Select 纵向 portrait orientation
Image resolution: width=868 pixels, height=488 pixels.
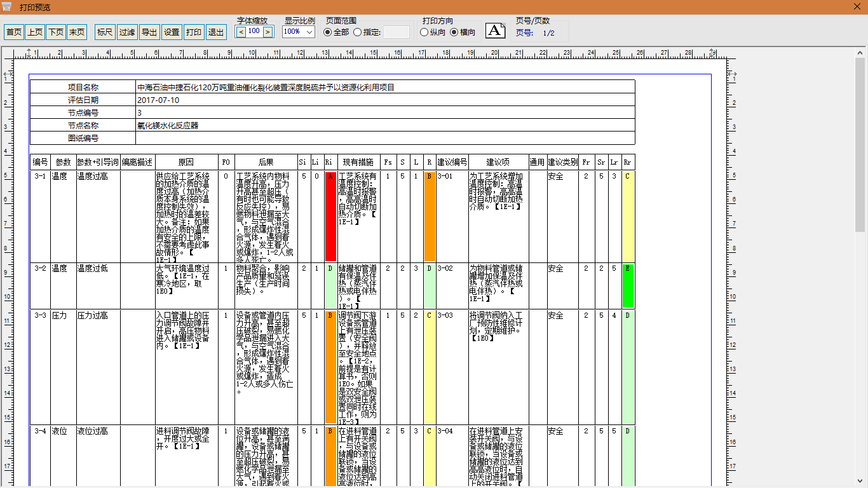tap(433, 32)
